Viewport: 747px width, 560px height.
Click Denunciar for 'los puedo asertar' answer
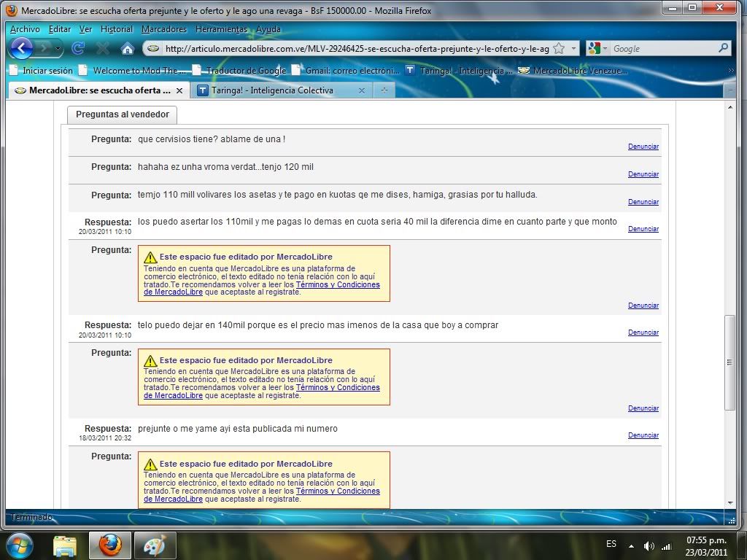point(643,229)
